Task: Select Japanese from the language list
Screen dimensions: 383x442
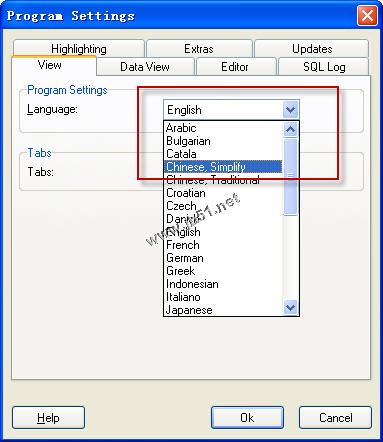Action: pos(223,310)
